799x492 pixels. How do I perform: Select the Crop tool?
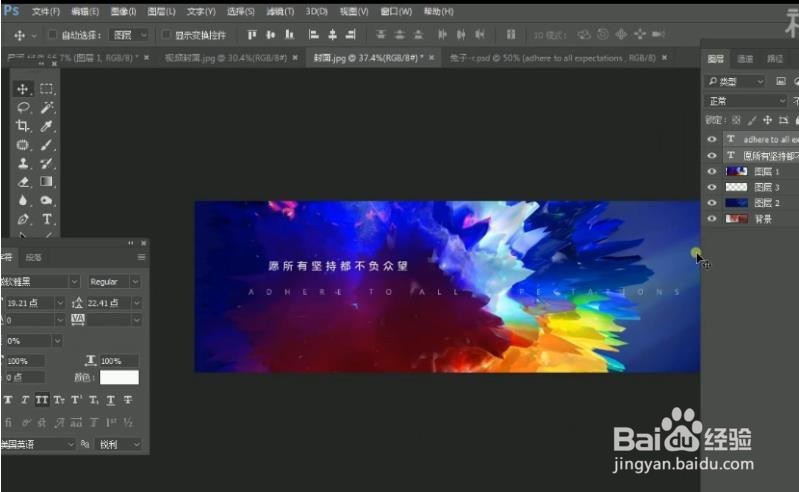click(22, 126)
